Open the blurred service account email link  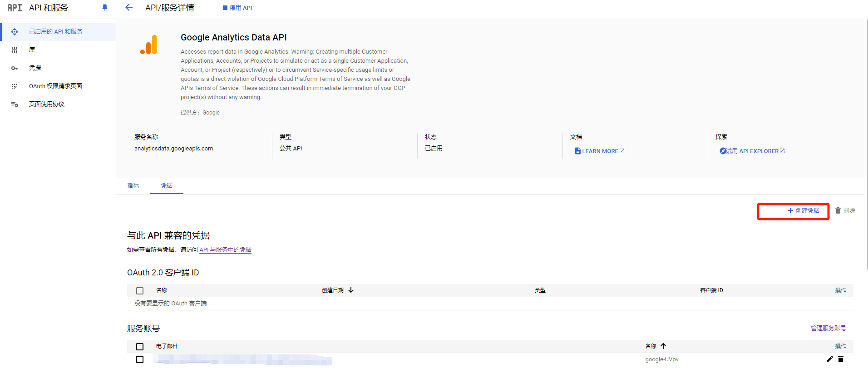click(244, 360)
